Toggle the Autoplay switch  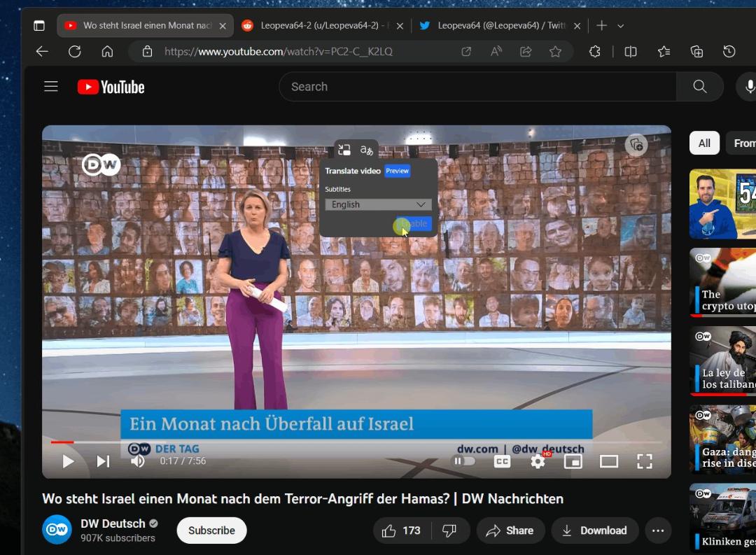coord(463,461)
